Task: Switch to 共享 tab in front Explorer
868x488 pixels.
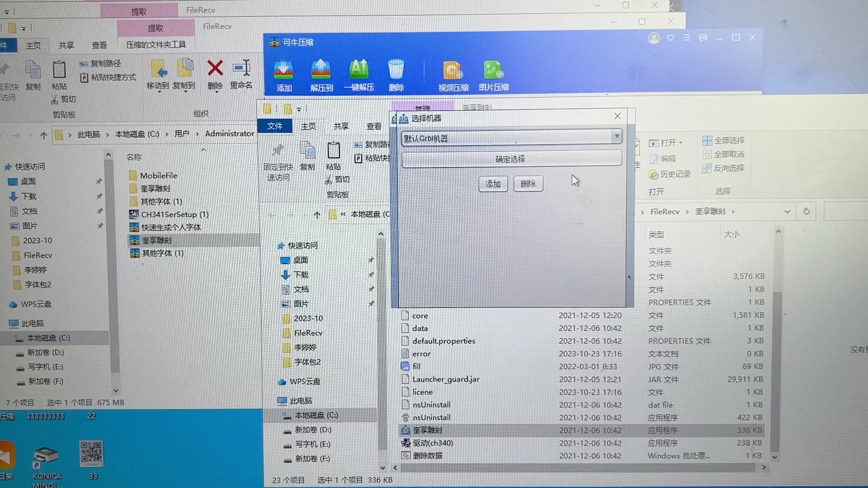Action: pyautogui.click(x=341, y=127)
